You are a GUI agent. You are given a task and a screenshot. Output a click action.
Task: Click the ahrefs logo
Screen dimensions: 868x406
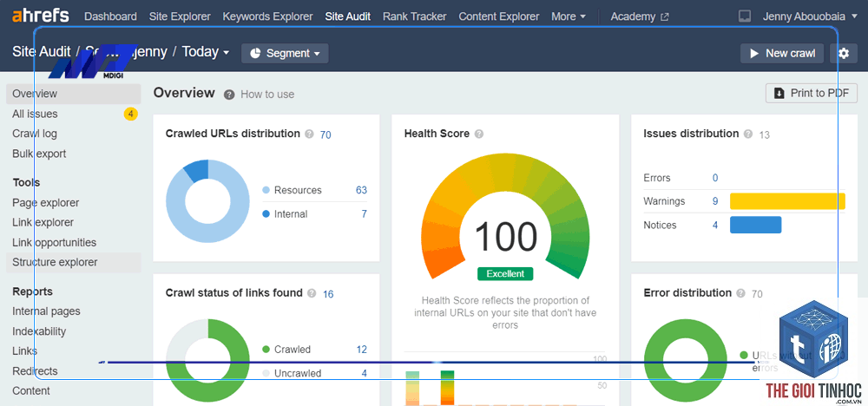[x=41, y=16]
